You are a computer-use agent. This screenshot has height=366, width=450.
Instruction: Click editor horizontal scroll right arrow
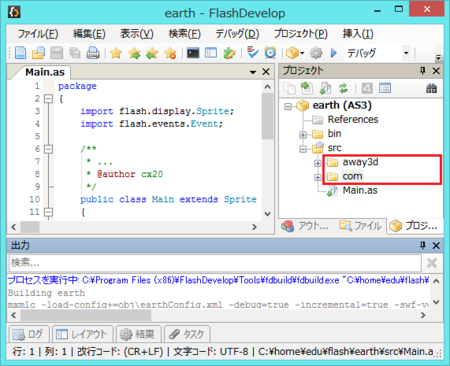(x=254, y=227)
